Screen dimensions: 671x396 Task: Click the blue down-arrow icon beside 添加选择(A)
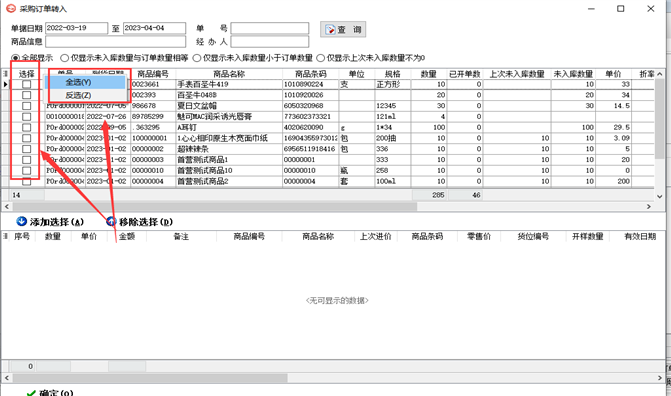[21, 221]
